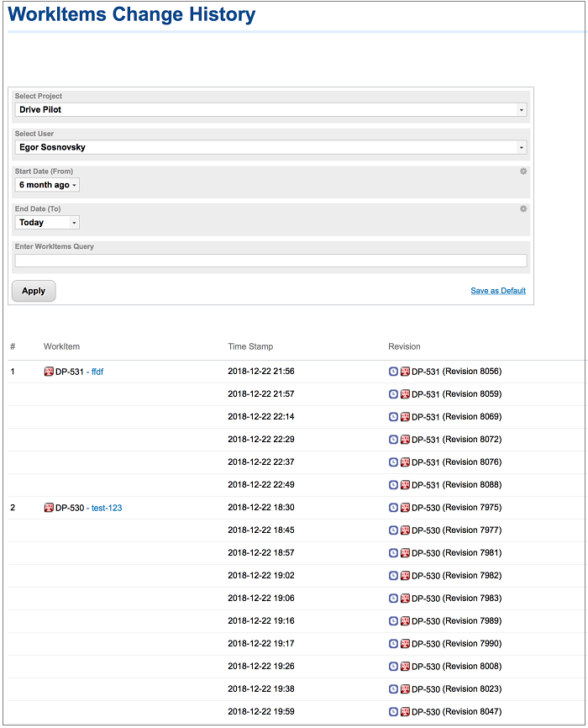The width and height of the screenshot is (588, 728).
Task: Click the history clock icon for Revision 8047
Action: click(393, 712)
